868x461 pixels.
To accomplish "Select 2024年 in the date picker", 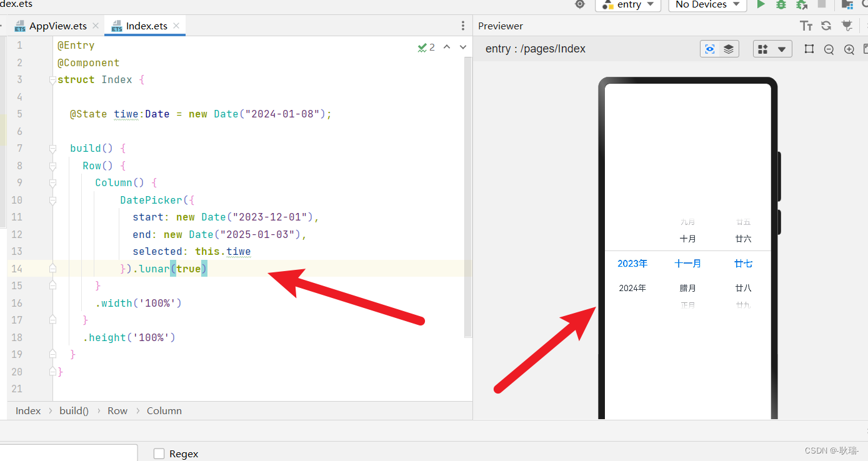I will [x=632, y=288].
